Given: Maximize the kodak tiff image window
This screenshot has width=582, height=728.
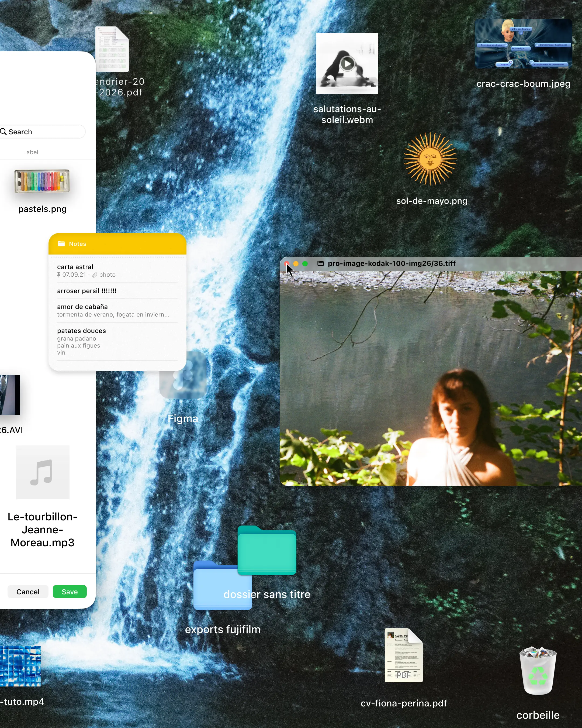Looking at the screenshot, I should click(305, 264).
